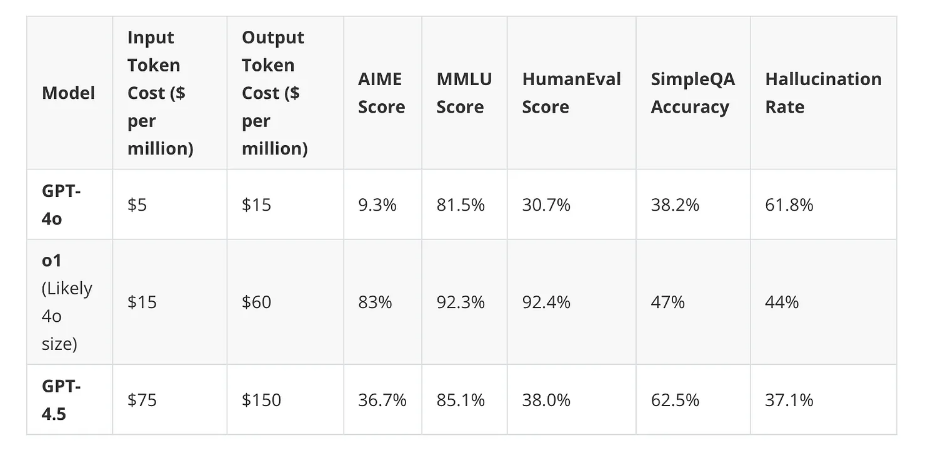The height and width of the screenshot is (454, 926).
Task: Click the HumanEval Score header
Action: pos(571,93)
